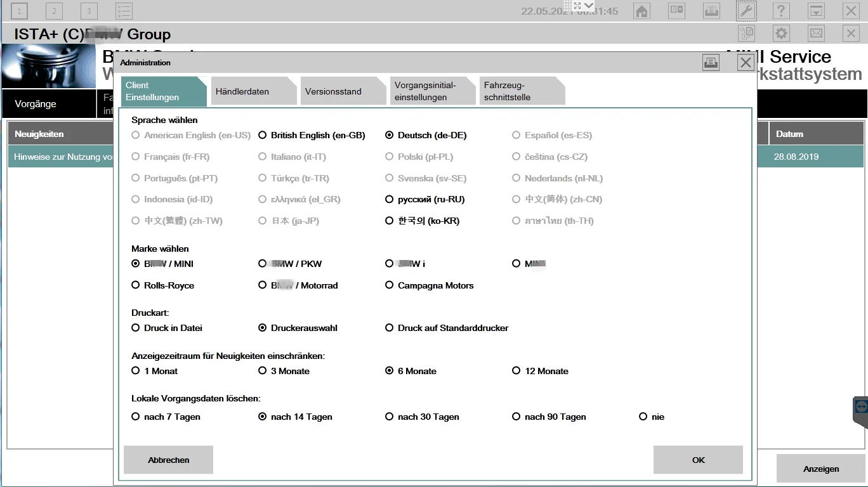Select Vorgänge tab in main window
The height and width of the screenshot is (487, 868).
(49, 104)
